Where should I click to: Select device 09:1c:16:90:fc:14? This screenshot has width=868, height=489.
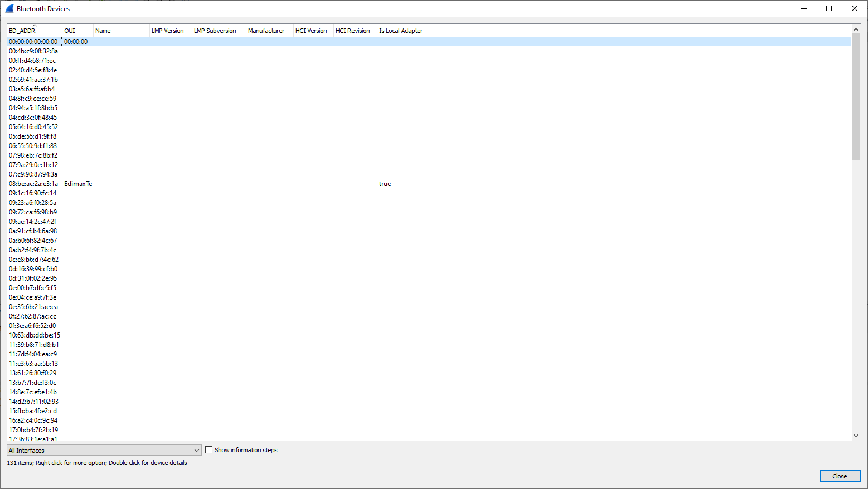coord(32,193)
